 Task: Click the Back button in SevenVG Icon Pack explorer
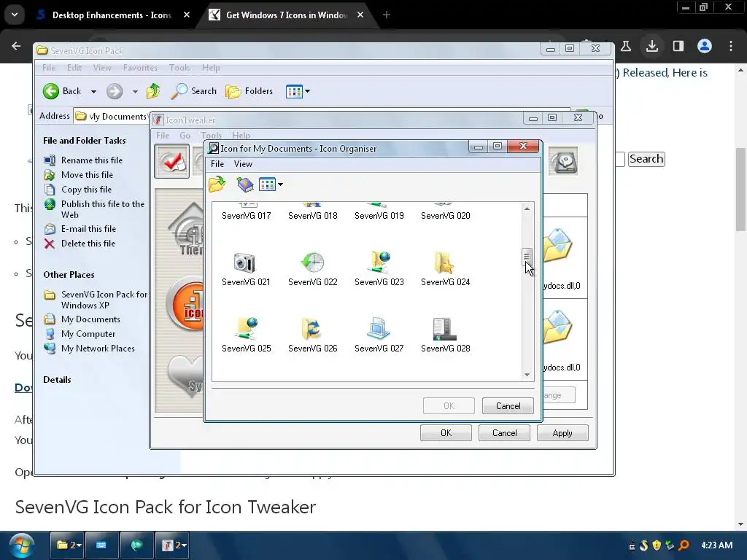(62, 91)
